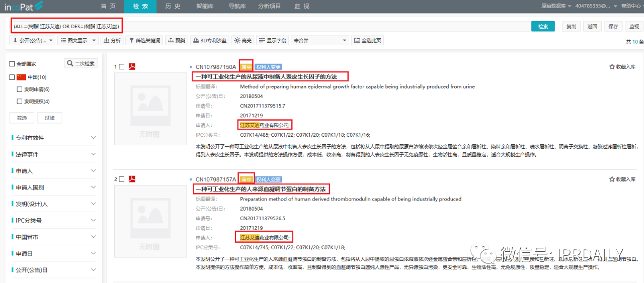
Task: Expand the 申请人 filter section
Action: [53, 171]
